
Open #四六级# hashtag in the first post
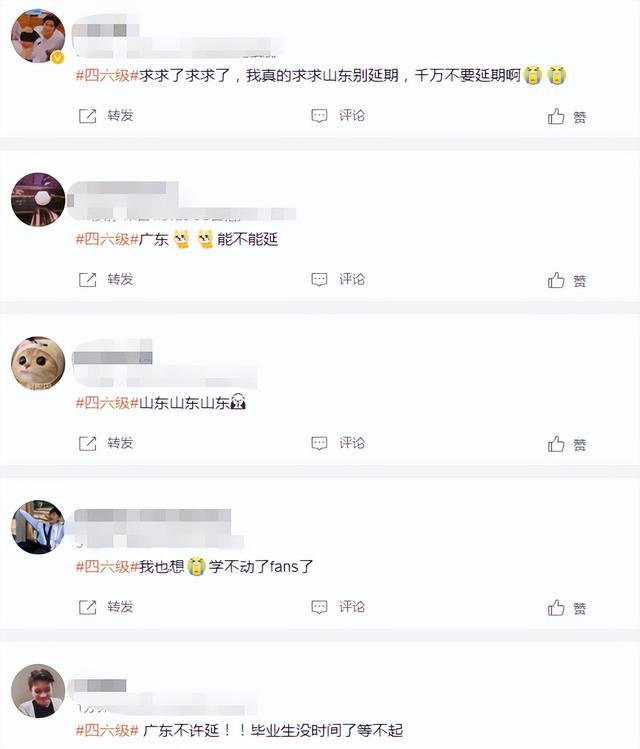[107, 75]
